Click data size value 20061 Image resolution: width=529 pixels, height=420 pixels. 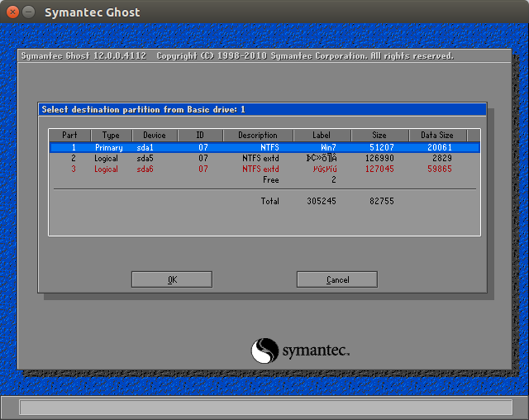440,147
